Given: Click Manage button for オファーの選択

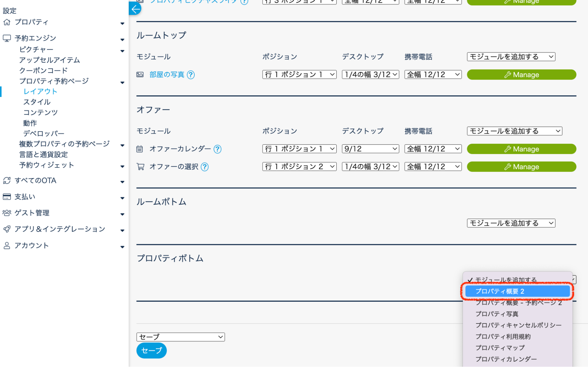Looking at the screenshot, I should point(521,167).
